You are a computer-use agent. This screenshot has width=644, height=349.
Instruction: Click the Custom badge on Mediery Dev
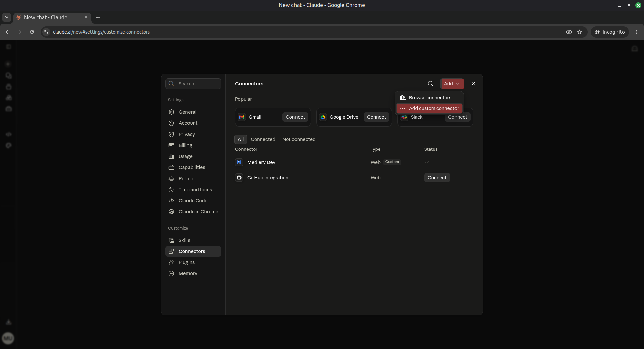392,162
